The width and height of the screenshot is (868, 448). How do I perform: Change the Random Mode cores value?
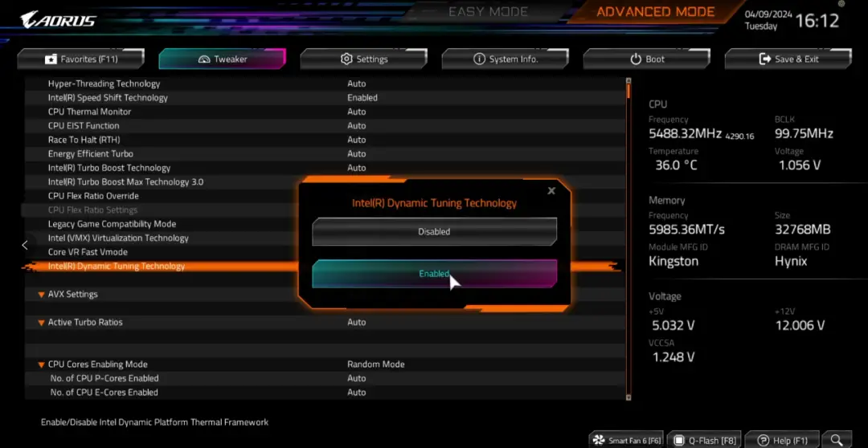click(x=376, y=365)
